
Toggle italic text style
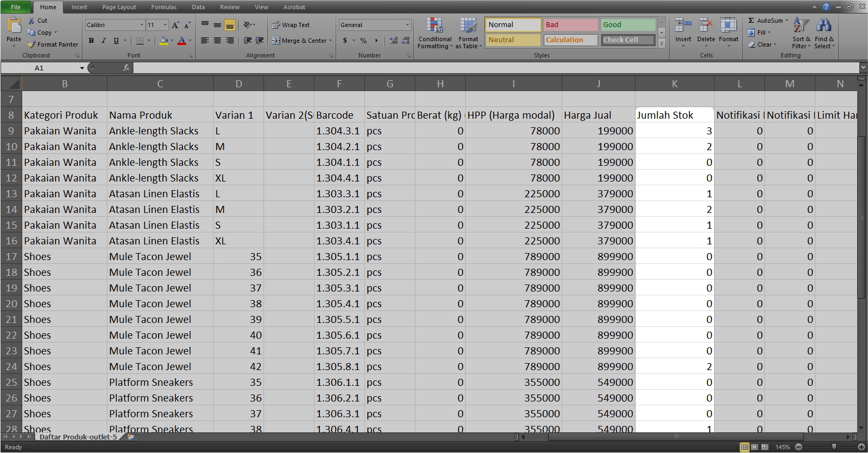[x=104, y=41]
